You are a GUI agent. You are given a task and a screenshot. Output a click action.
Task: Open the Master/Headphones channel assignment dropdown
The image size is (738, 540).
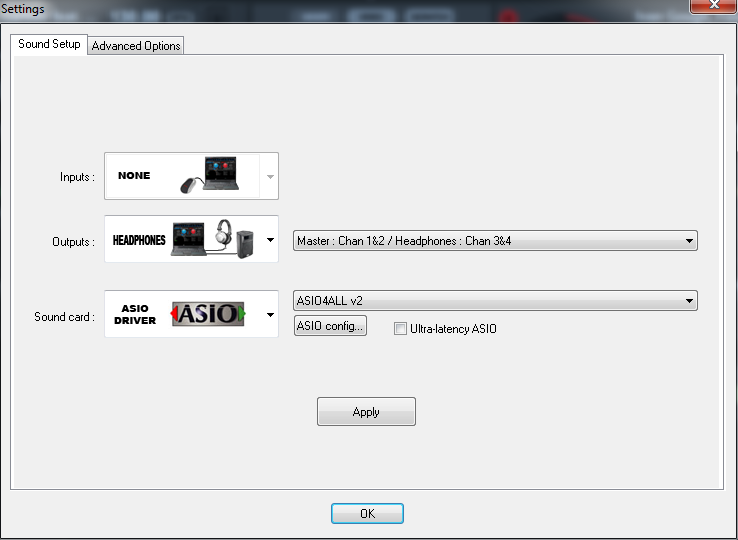[x=495, y=241]
